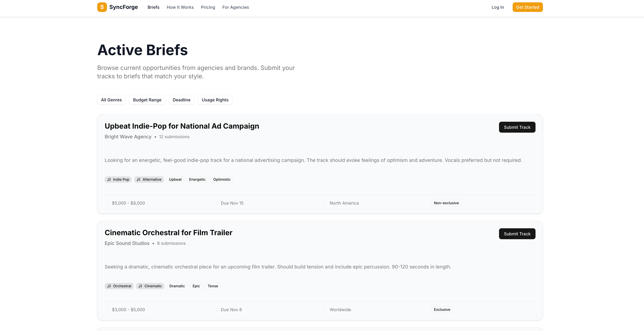Click the Exclusive rights badge
The image size is (644, 331).
pos(442,309)
